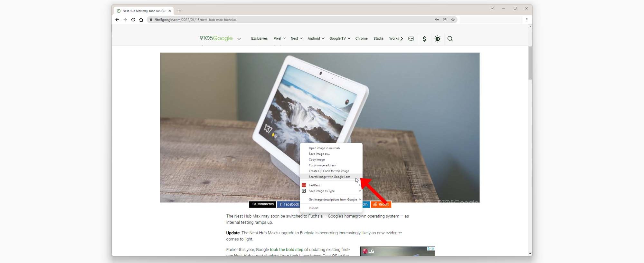Click the dollar sign deals icon
644x263 pixels.
pos(424,39)
